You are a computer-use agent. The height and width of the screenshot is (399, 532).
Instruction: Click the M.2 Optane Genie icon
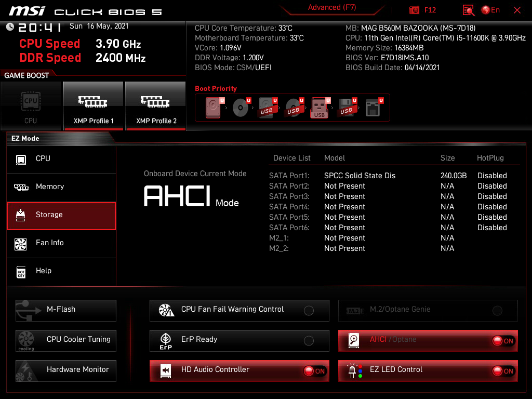[x=355, y=311]
